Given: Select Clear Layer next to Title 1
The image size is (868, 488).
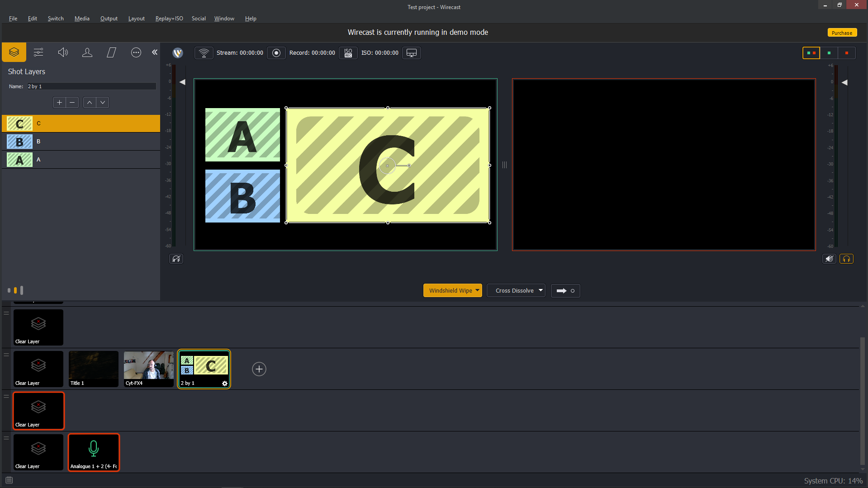Looking at the screenshot, I should pyautogui.click(x=38, y=369).
